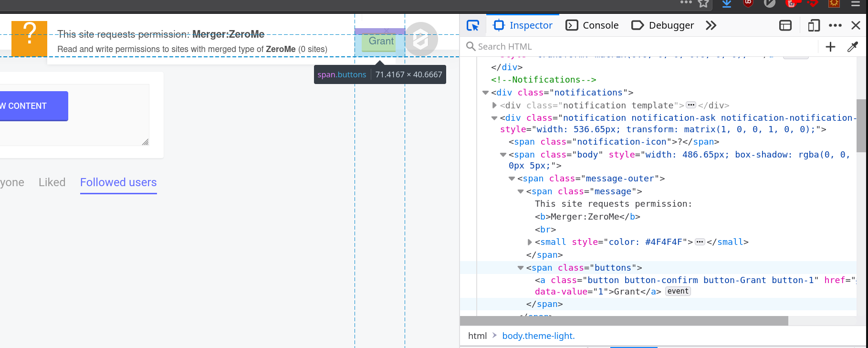Click the gray circular extension icon
This screenshot has height=348, width=868.
tap(770, 3)
